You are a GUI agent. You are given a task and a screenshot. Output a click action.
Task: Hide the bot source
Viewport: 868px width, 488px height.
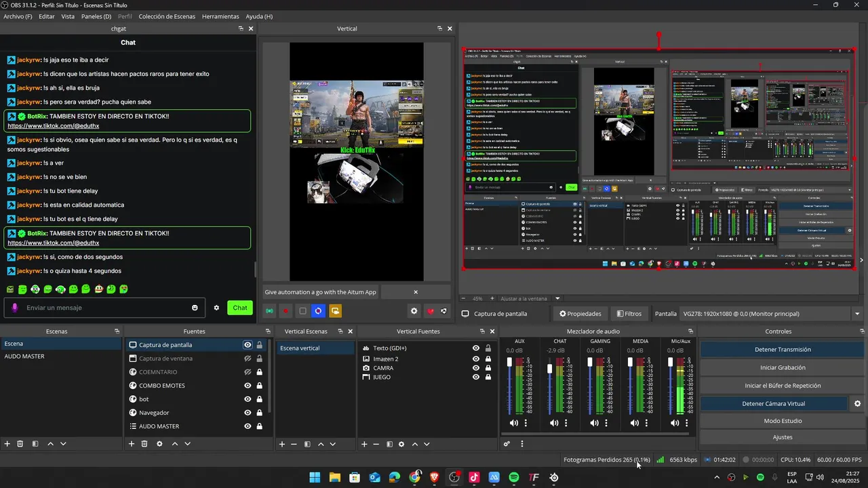[x=248, y=399]
